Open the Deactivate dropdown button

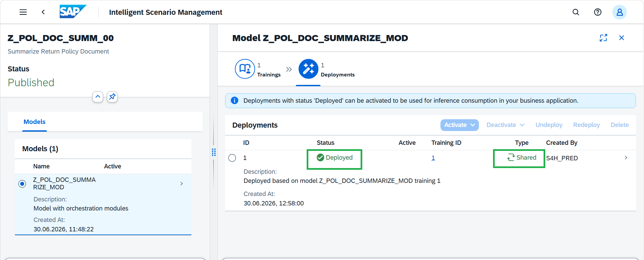[x=505, y=125]
